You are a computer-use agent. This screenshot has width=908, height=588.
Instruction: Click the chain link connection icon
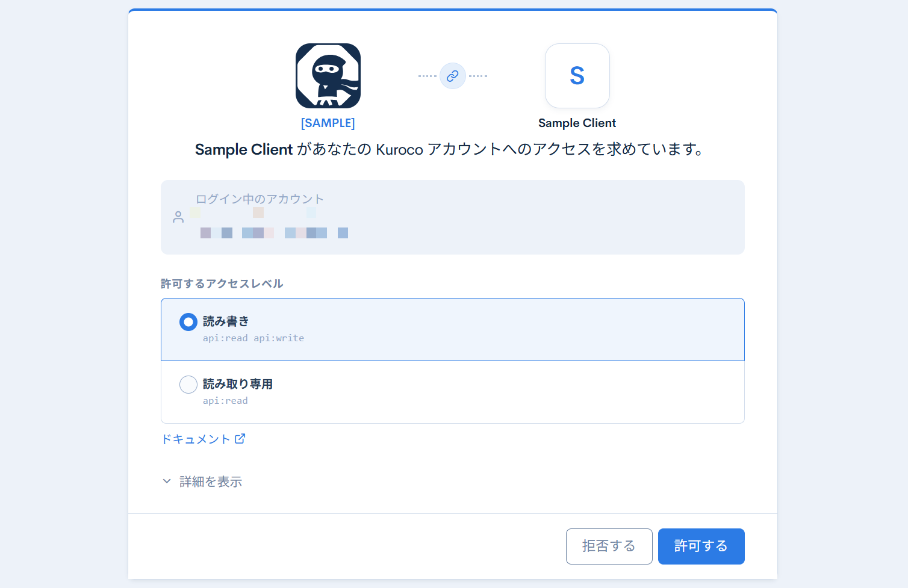coord(453,76)
